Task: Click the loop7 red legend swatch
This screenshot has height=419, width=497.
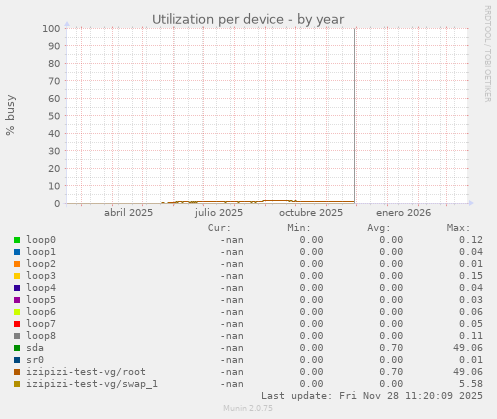Action: (x=17, y=324)
